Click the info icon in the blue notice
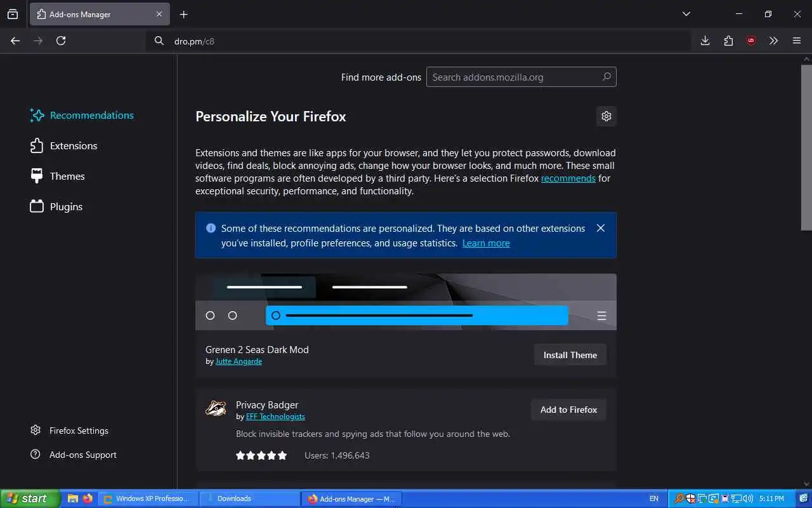 (211, 228)
